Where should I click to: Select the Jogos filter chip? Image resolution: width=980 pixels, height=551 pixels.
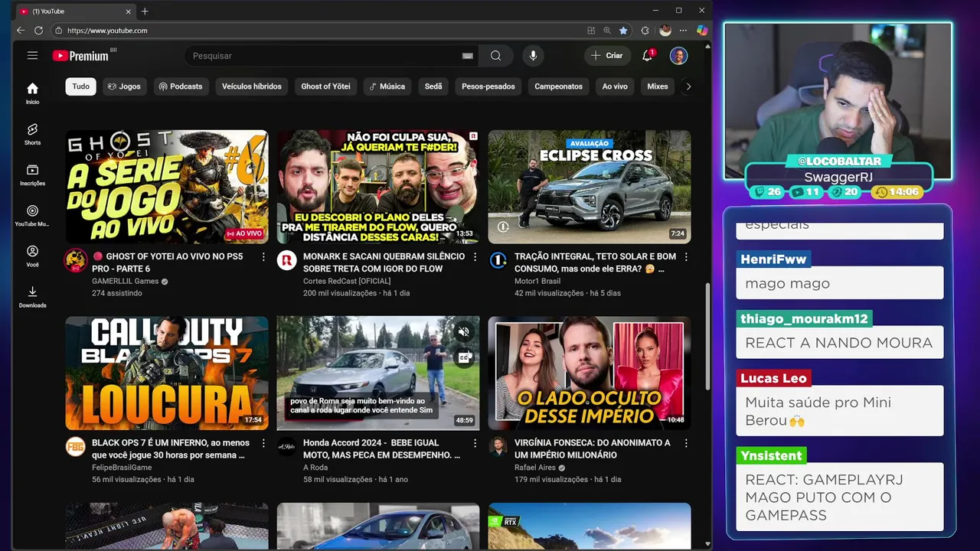(x=124, y=86)
